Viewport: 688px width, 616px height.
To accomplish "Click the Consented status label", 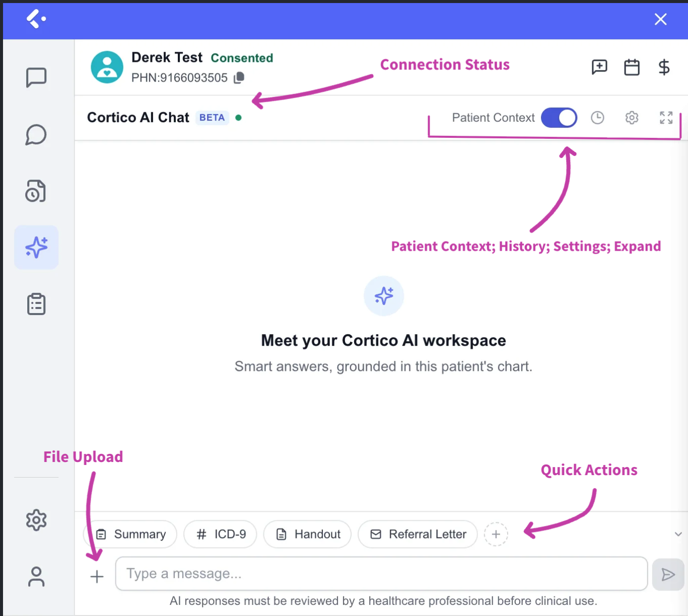I will pos(242,58).
